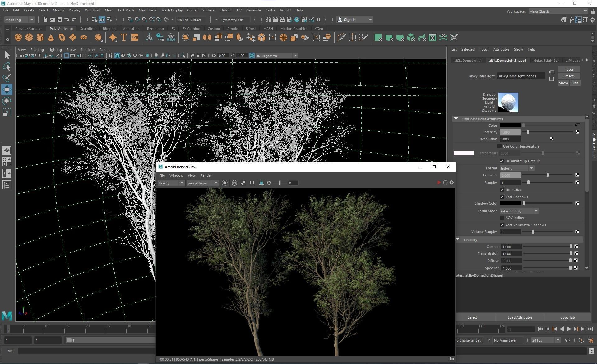Viewport: 597px width, 364px height.
Task: Go to the start of the playback range
Action: pyautogui.click(x=540, y=329)
